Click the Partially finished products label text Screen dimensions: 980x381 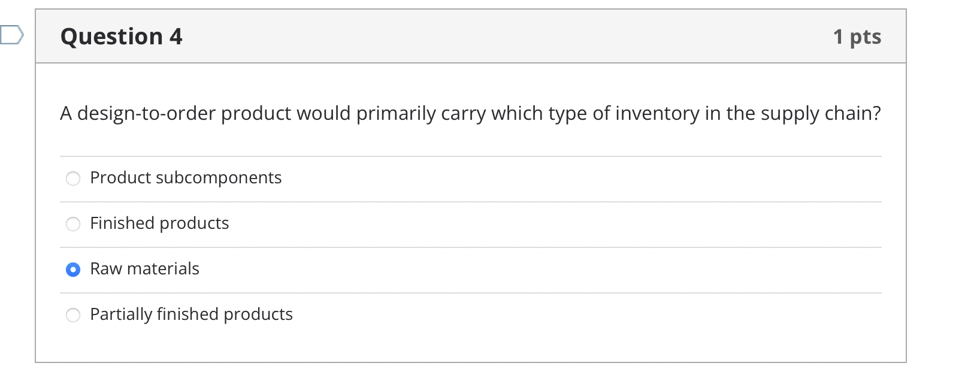point(191,314)
